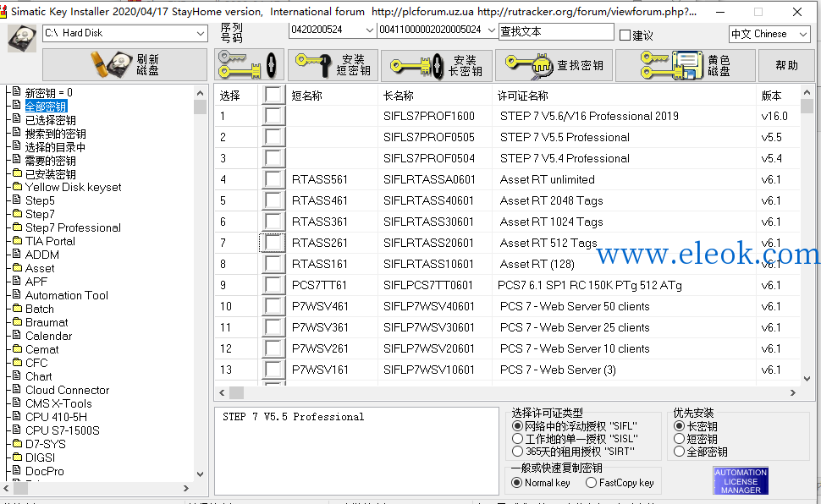
Task: Sort by the license name column header (许可证名称)
Action: pyautogui.click(x=522, y=96)
